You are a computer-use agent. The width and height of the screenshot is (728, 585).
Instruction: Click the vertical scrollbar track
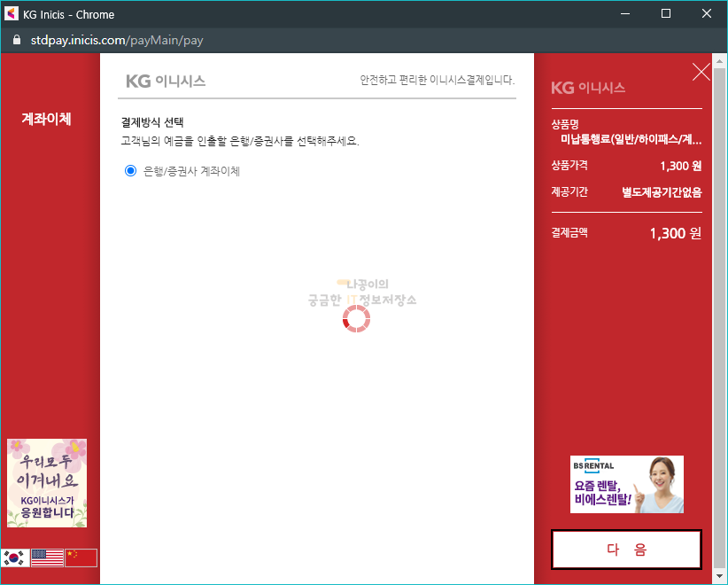pyautogui.click(x=719, y=318)
